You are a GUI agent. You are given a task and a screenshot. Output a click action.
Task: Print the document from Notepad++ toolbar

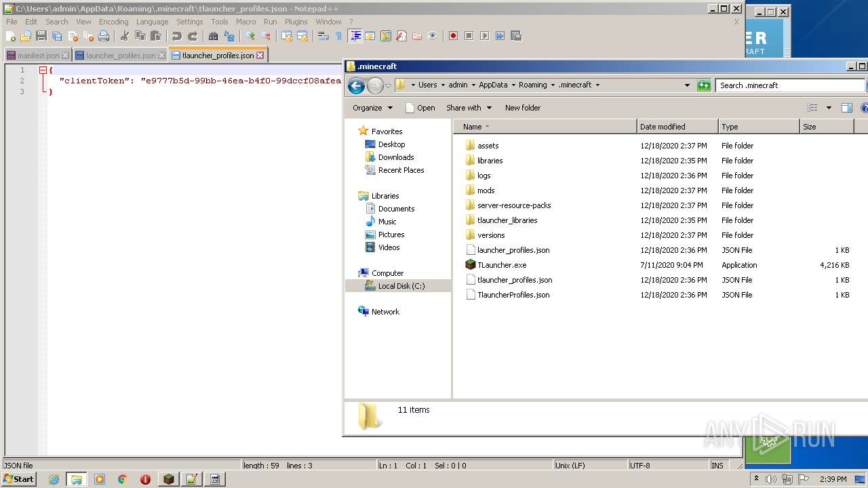pyautogui.click(x=104, y=36)
